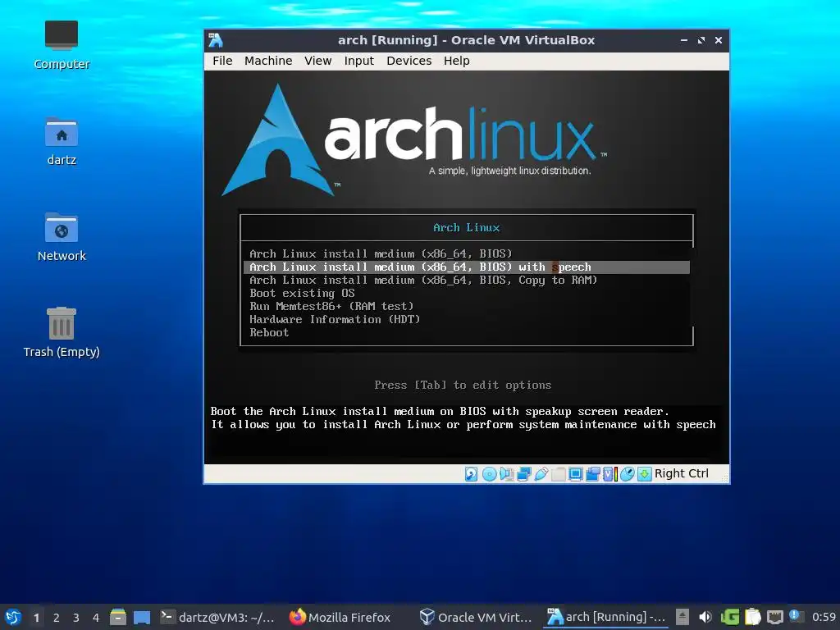The height and width of the screenshot is (630, 840).
Task: Click arch [Running] taskbar entry
Action: pos(606,617)
